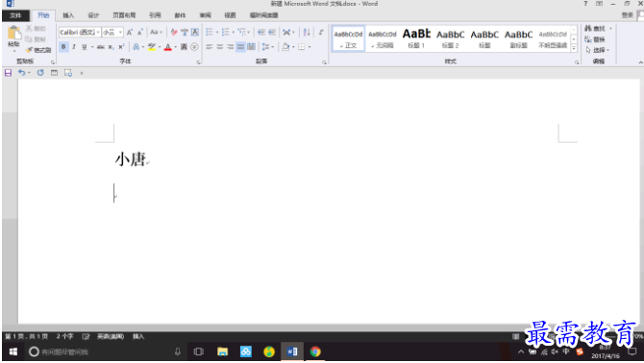Screen dimensions: 644x363
Task: Toggle bold formatting
Action: click(x=63, y=47)
